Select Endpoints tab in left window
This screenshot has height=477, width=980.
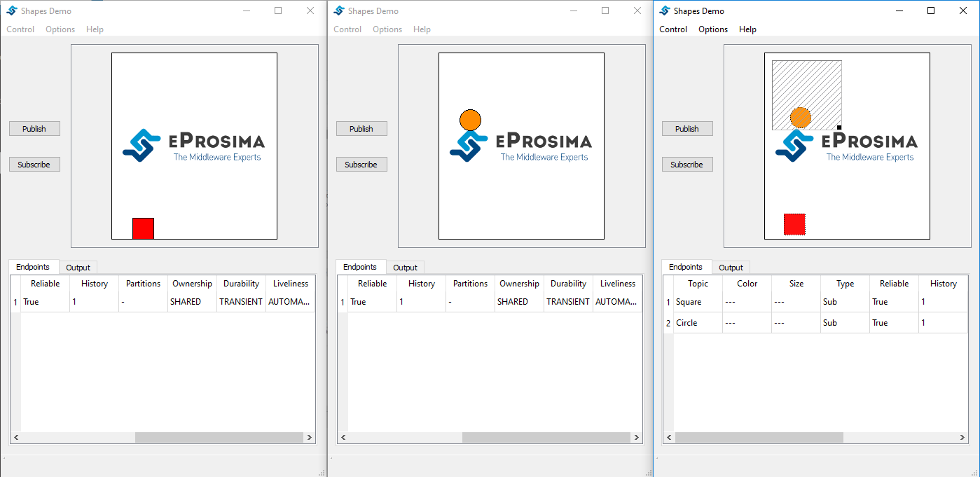(x=33, y=267)
